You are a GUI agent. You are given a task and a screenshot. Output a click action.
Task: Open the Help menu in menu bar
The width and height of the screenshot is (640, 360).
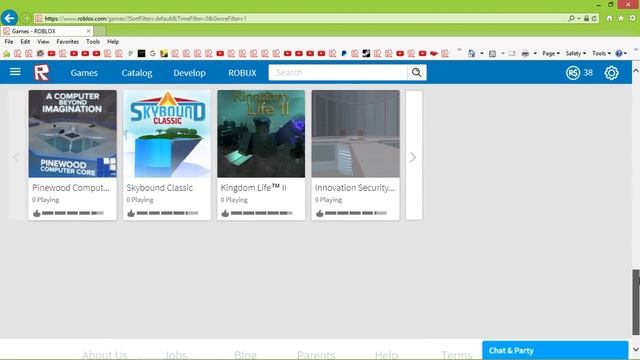tap(113, 42)
